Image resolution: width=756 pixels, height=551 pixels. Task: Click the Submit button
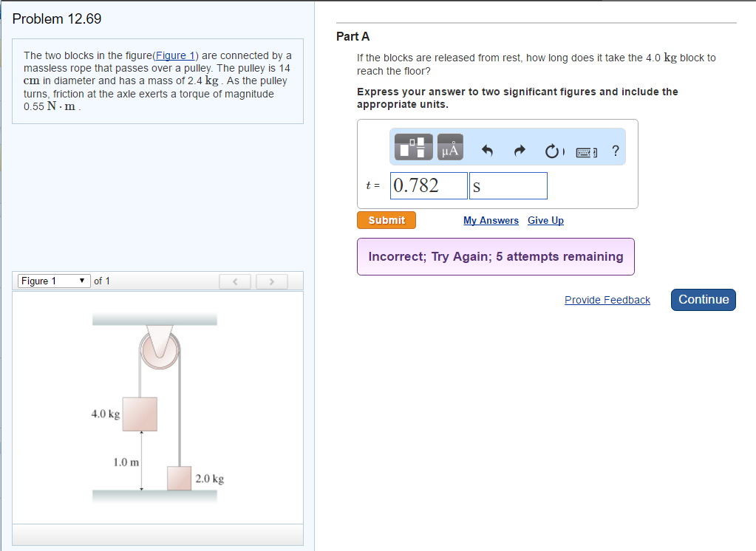coord(386,219)
